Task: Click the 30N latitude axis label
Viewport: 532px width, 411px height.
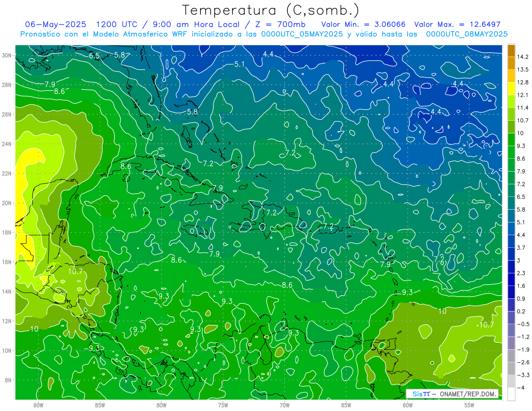Action: pos(7,55)
